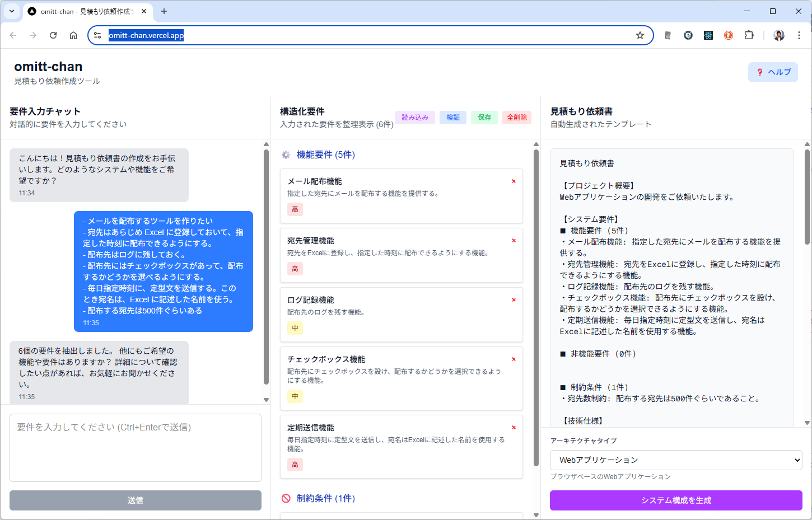Click the 全削除 button

[517, 118]
